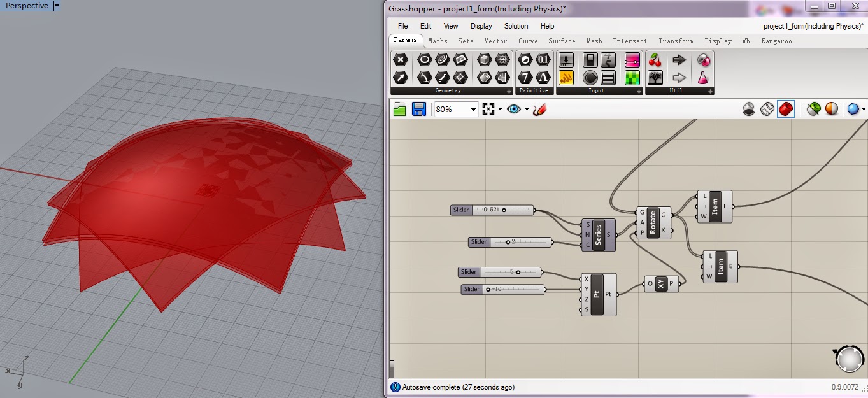This screenshot has width=868, height=398.
Task: Switch to the Intersect tab
Action: tap(630, 41)
